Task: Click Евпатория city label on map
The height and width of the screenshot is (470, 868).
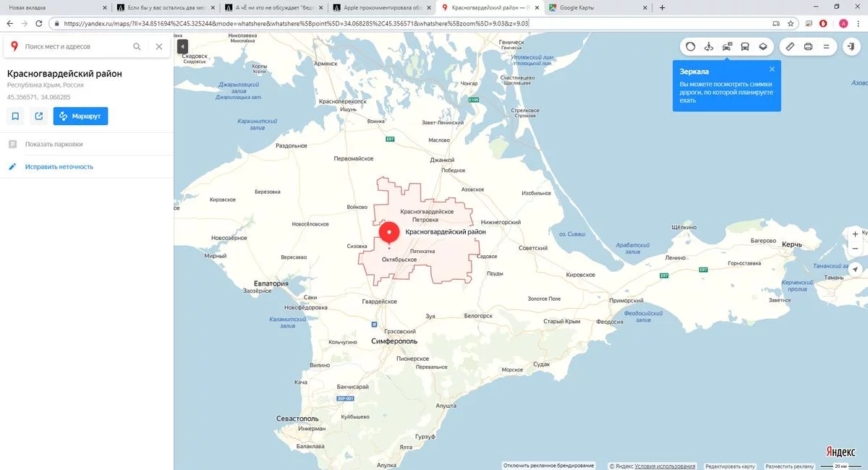Action: (x=271, y=283)
